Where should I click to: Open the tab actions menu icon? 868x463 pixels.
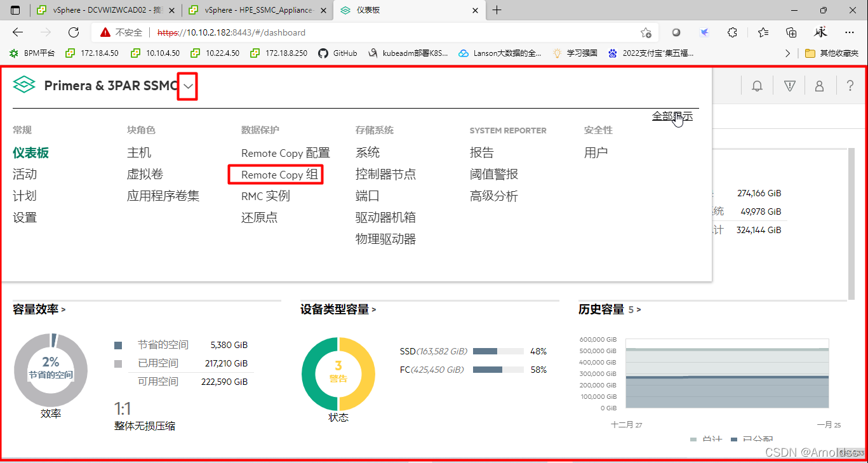(x=15, y=10)
